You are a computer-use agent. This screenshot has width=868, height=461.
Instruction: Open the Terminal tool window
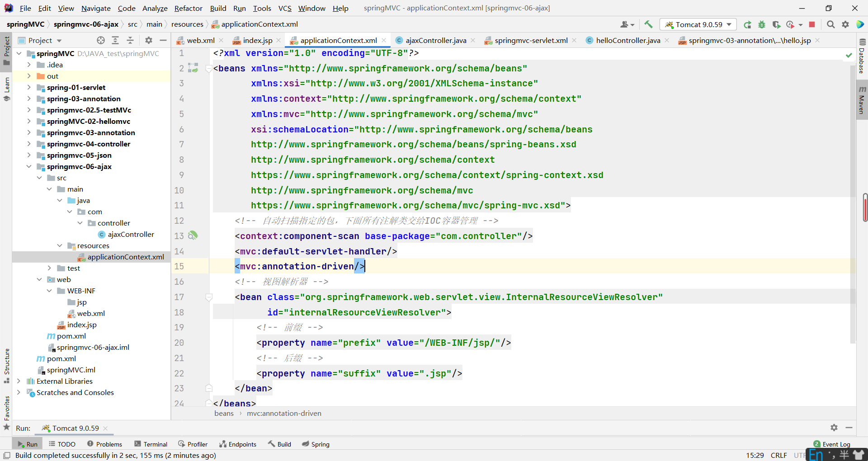click(151, 444)
